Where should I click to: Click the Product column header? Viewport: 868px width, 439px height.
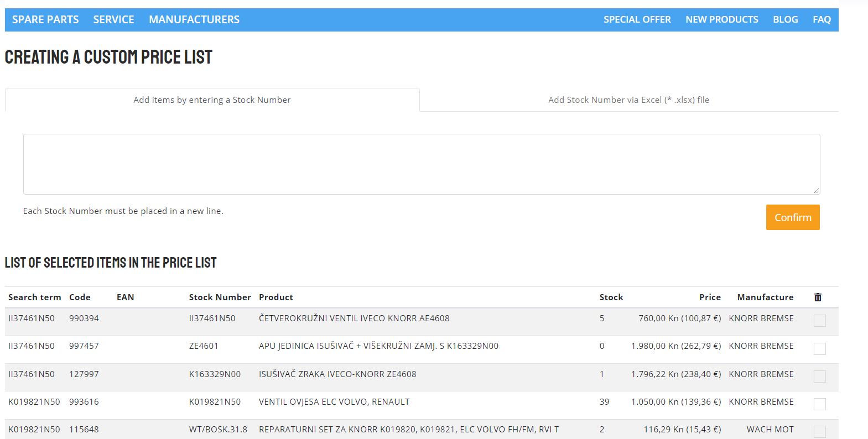click(276, 297)
